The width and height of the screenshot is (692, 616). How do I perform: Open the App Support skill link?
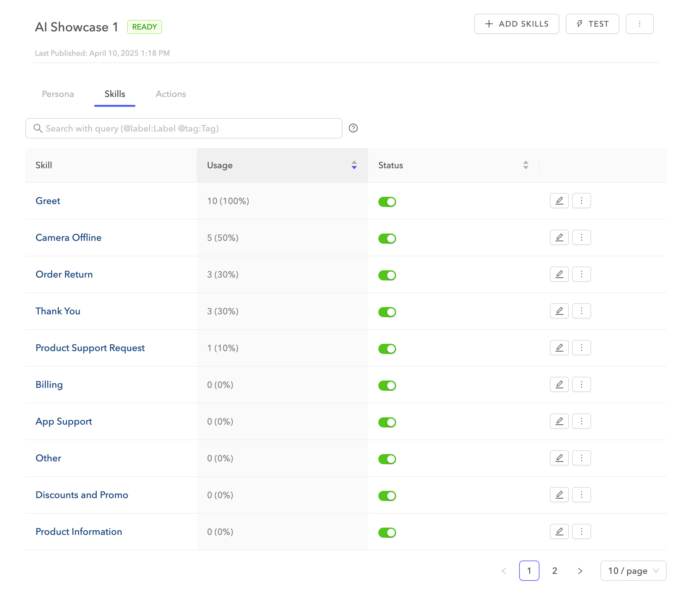pyautogui.click(x=64, y=421)
